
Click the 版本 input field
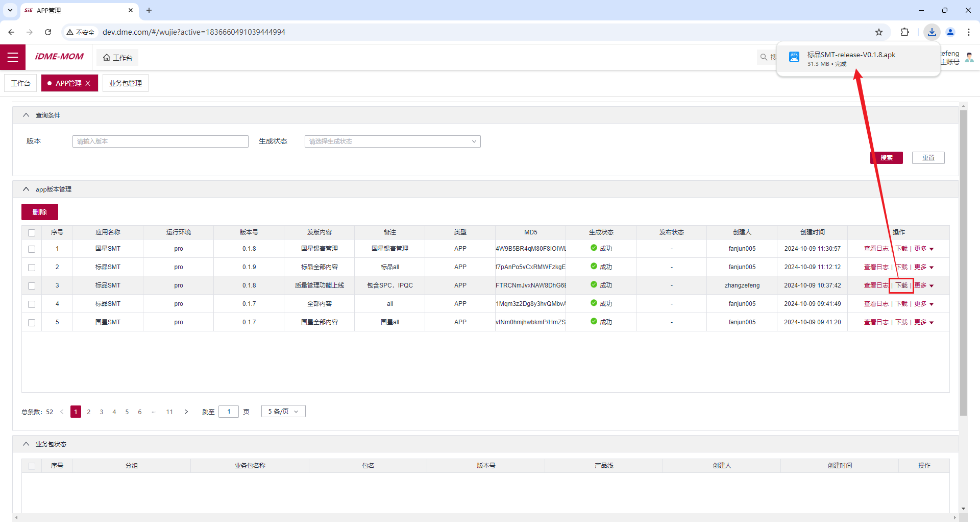pyautogui.click(x=160, y=141)
